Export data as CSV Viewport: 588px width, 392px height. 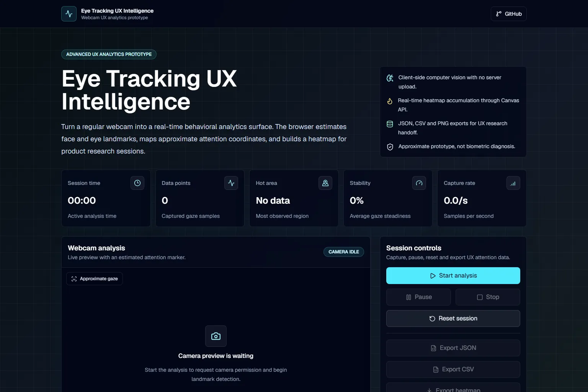pyautogui.click(x=453, y=369)
